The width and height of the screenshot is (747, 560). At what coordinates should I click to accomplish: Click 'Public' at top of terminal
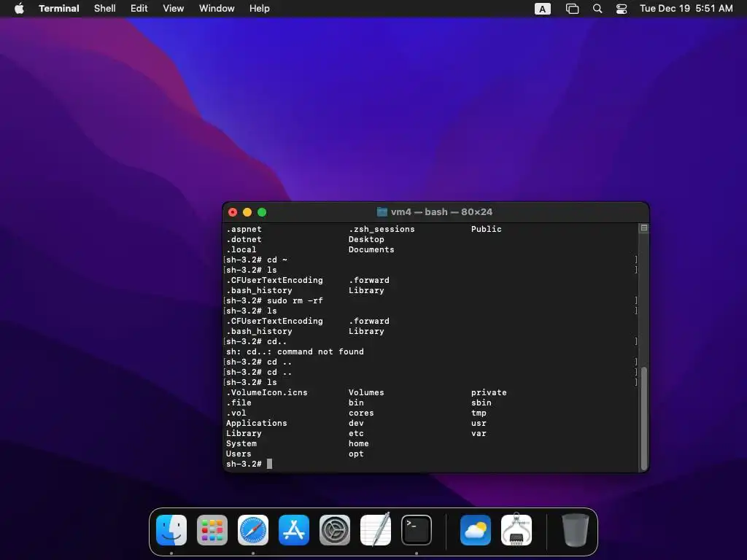coord(487,229)
